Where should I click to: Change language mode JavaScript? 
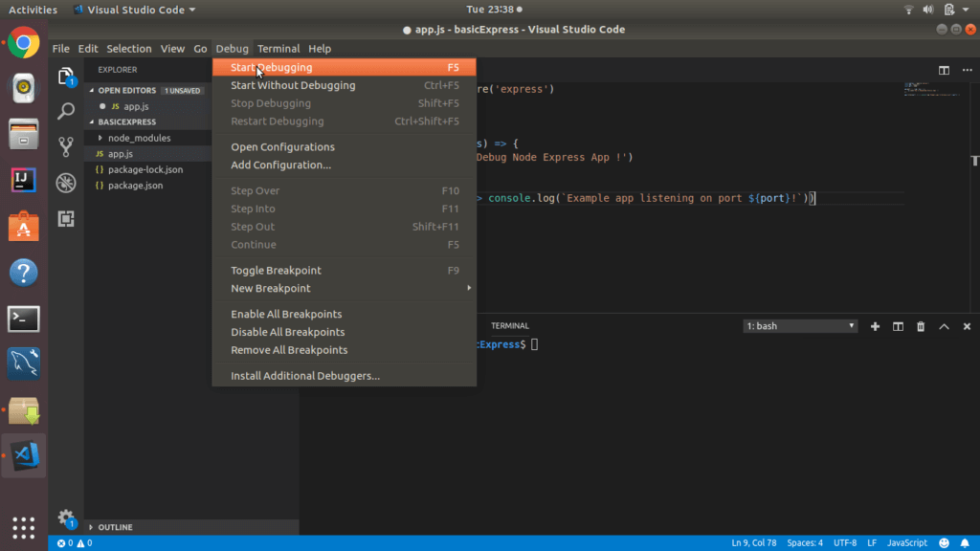click(x=907, y=543)
